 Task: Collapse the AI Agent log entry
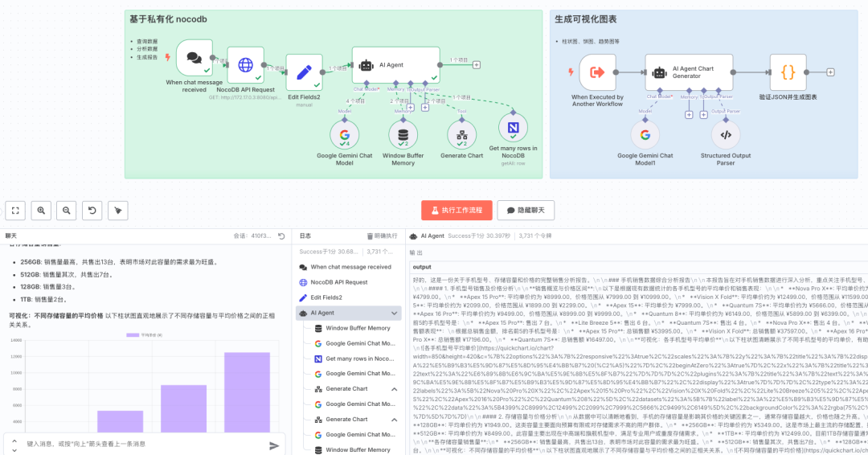point(394,314)
